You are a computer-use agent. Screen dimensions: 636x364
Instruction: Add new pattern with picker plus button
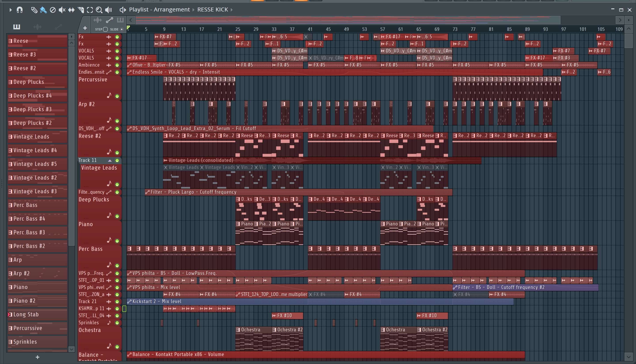pos(38,357)
